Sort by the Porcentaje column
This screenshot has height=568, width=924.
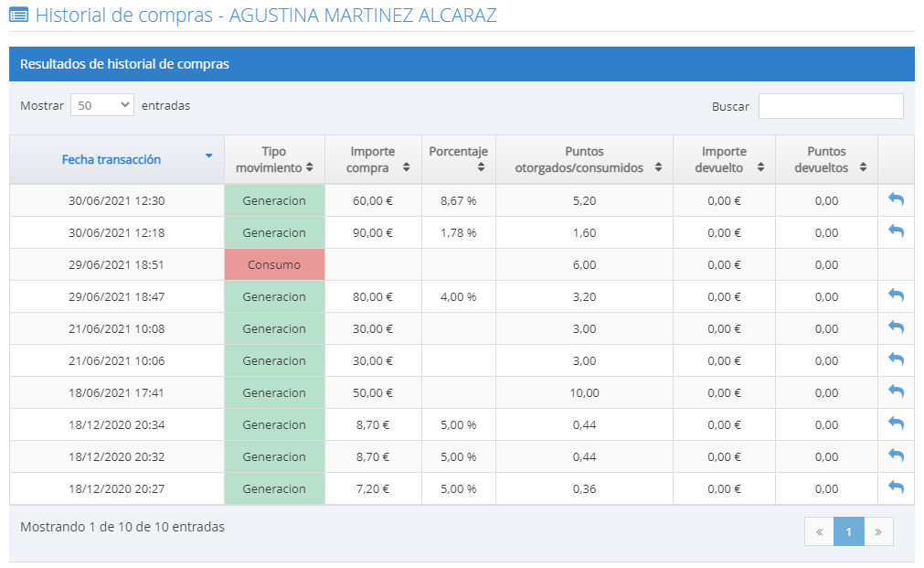click(x=459, y=159)
